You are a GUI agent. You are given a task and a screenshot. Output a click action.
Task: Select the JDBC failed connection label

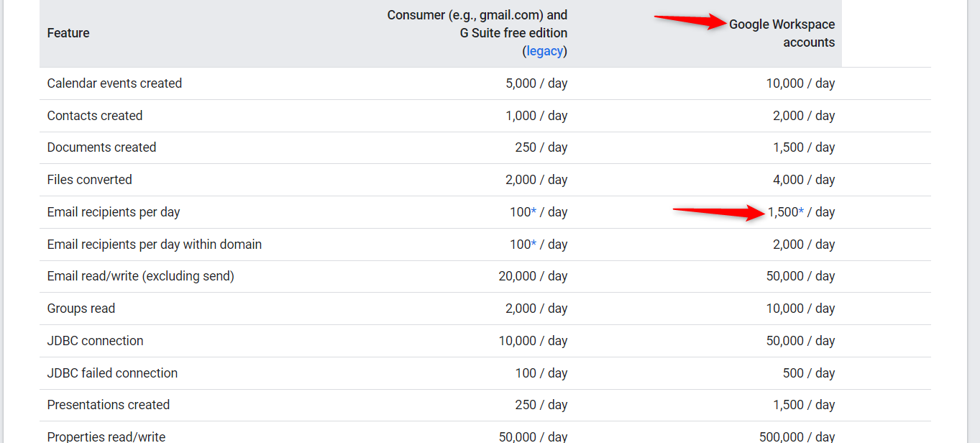[112, 373]
